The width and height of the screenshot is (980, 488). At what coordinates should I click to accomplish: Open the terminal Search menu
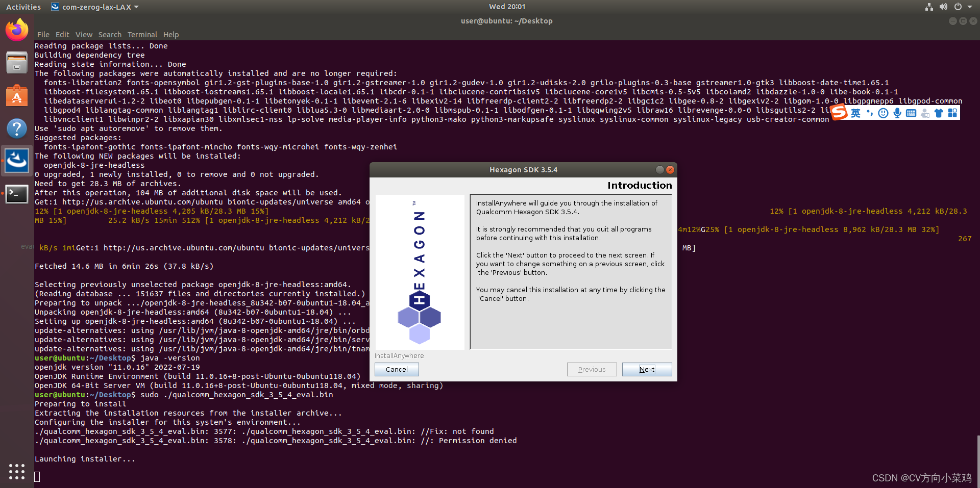[x=110, y=35]
